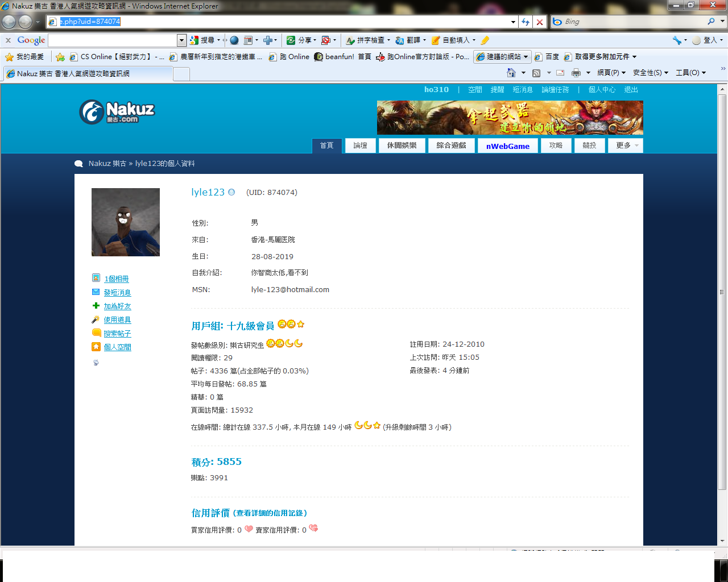The width and height of the screenshot is (728, 582).
Task: Click the refresh button beside address bar
Action: click(x=526, y=22)
